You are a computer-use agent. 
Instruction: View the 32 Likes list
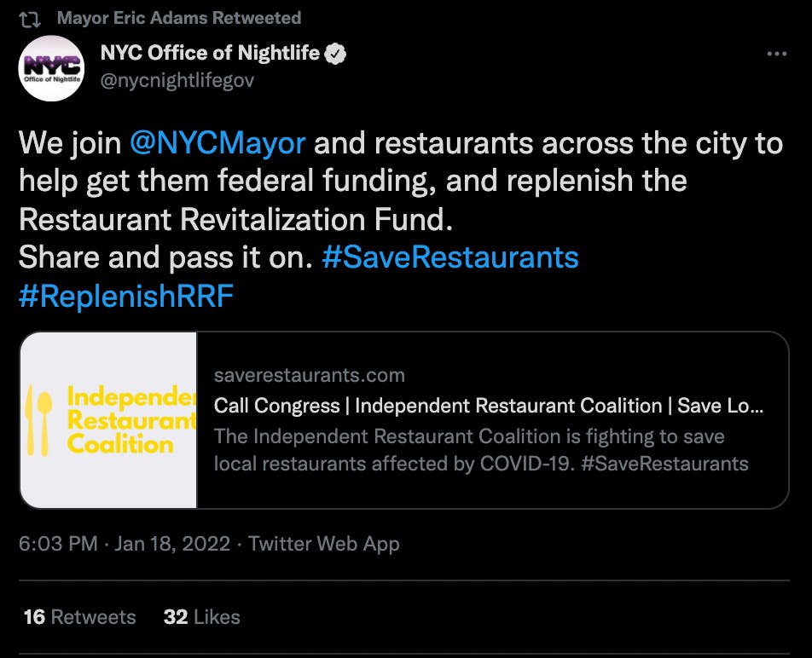[201, 616]
